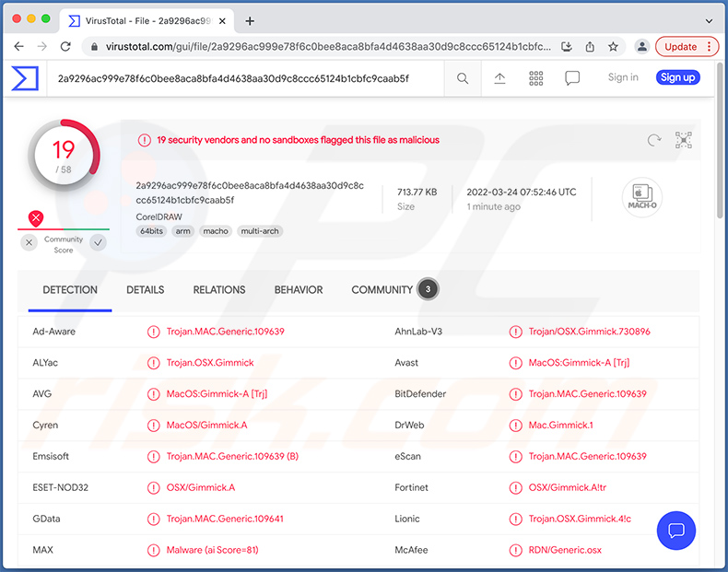Click the macho tag

point(216,231)
